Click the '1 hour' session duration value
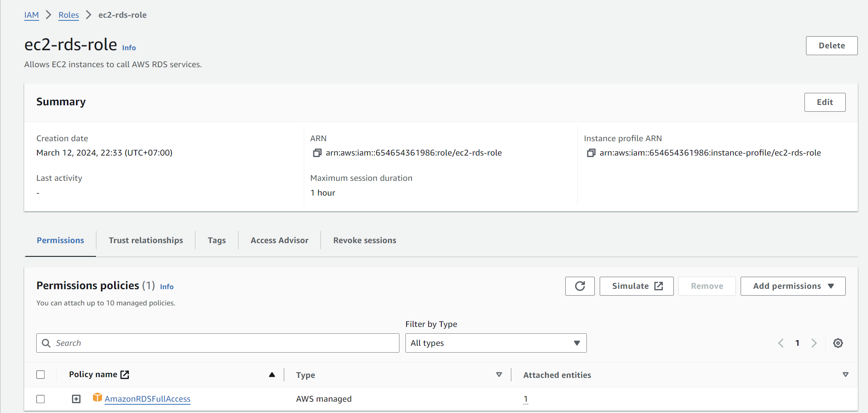The height and width of the screenshot is (413, 868). (323, 193)
